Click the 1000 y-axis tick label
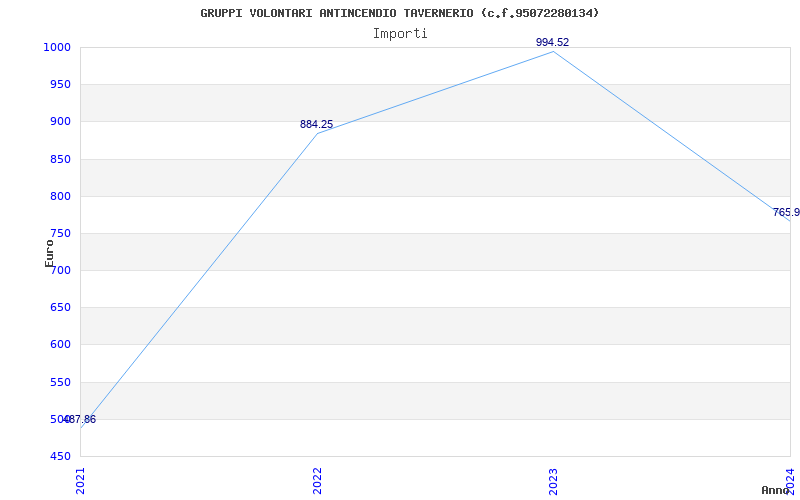The width and height of the screenshot is (800, 500). [x=56, y=47]
